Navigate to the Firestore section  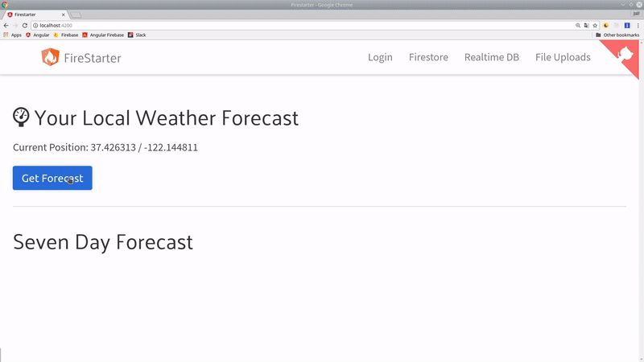pyautogui.click(x=428, y=57)
